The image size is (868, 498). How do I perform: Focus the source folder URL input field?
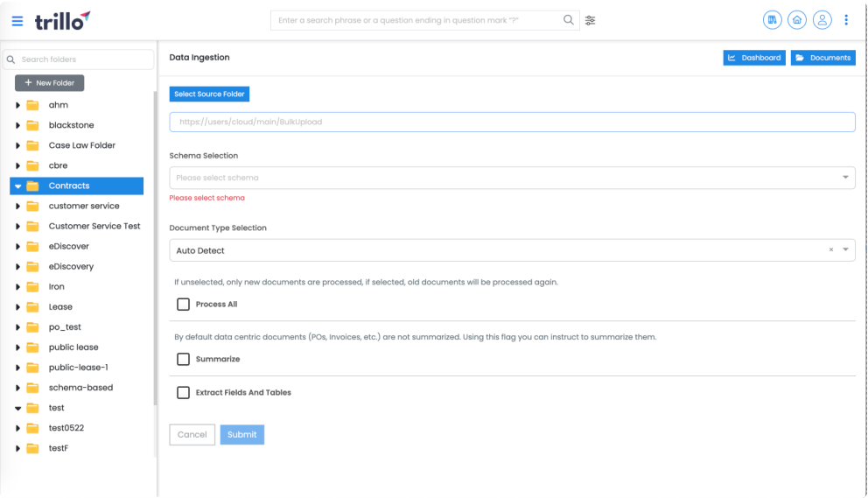(512, 122)
